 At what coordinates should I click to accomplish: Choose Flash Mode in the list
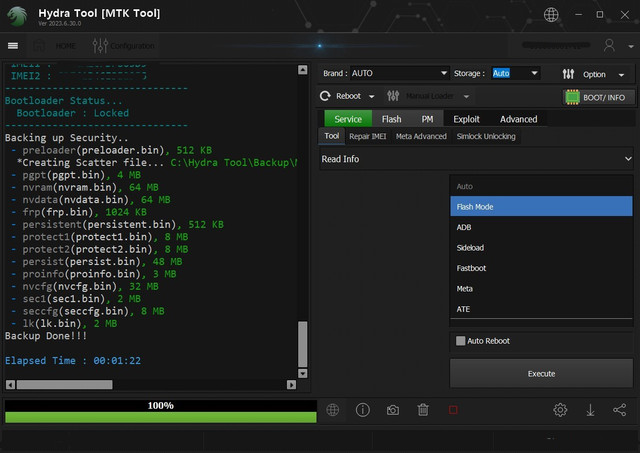pos(541,207)
